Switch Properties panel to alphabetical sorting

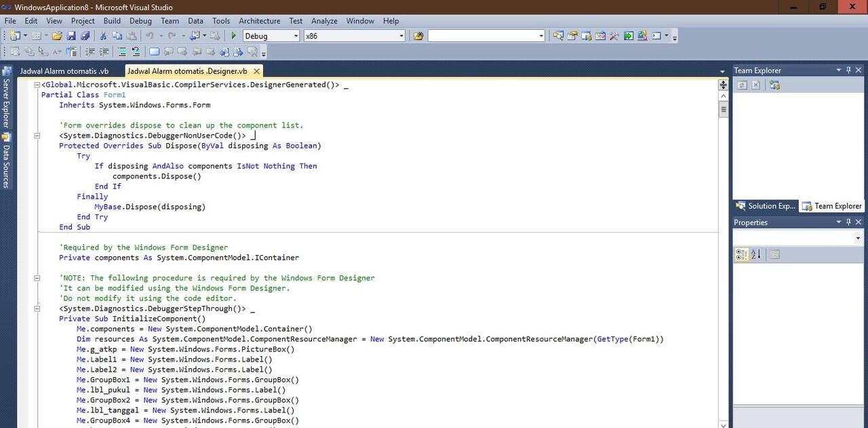pos(756,254)
